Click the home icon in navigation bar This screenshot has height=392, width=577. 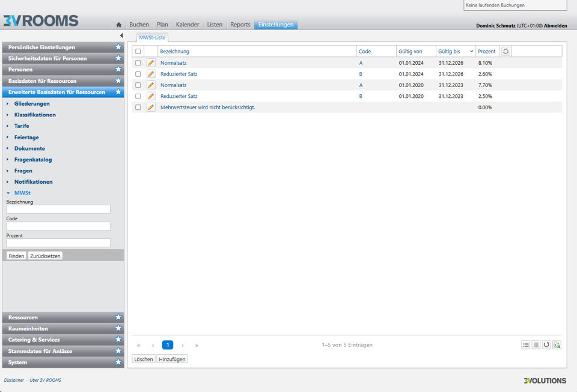pos(118,25)
